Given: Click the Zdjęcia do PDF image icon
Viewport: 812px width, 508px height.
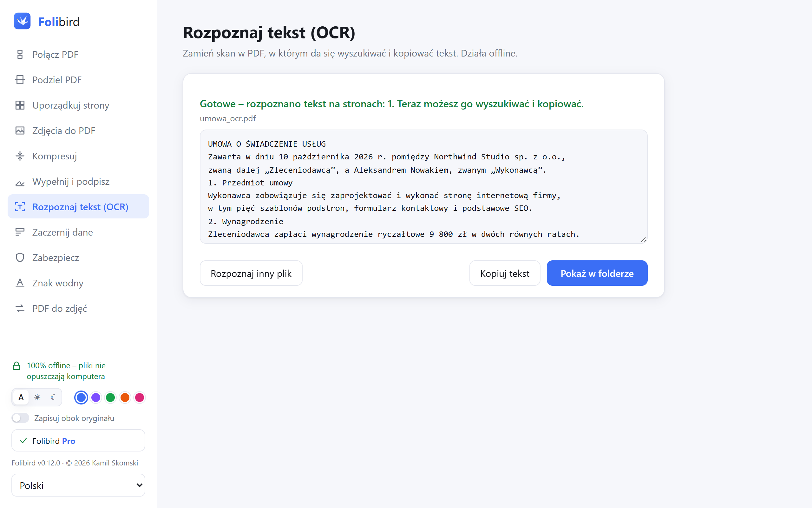Looking at the screenshot, I should (x=20, y=131).
